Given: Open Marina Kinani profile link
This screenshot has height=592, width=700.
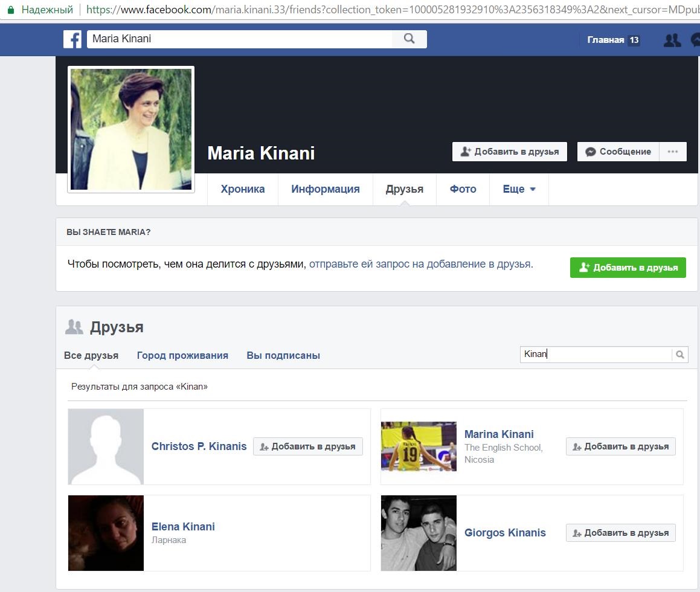Looking at the screenshot, I should click(499, 434).
